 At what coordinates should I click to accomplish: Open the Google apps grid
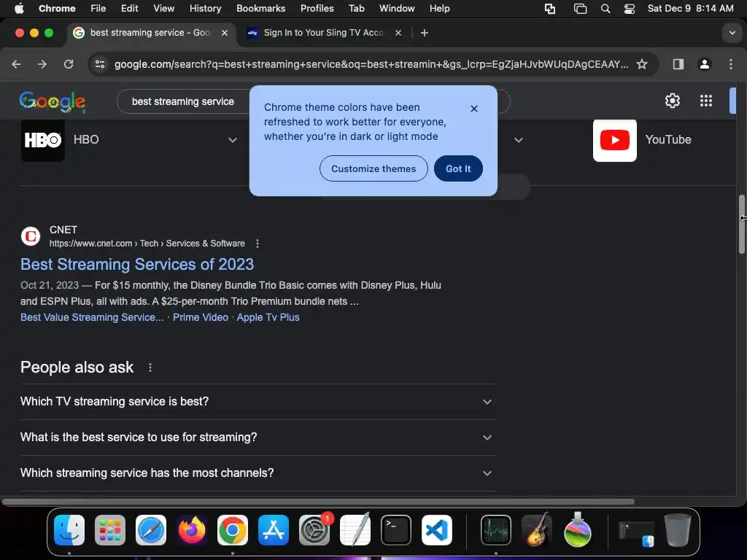[x=706, y=101]
